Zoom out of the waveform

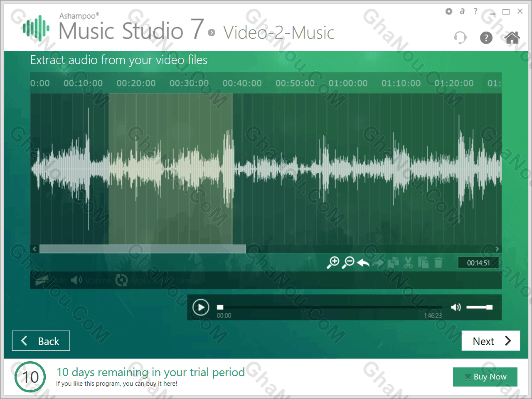[348, 263]
